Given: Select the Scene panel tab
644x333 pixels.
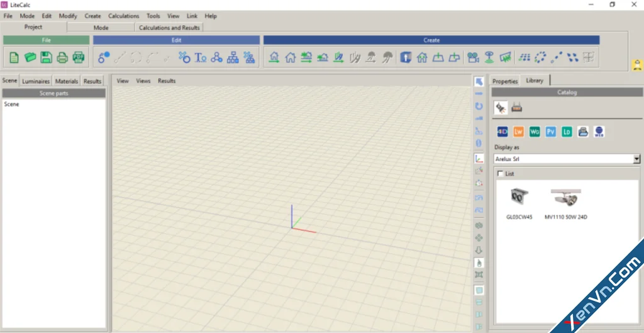Looking at the screenshot, I should click(9, 81).
